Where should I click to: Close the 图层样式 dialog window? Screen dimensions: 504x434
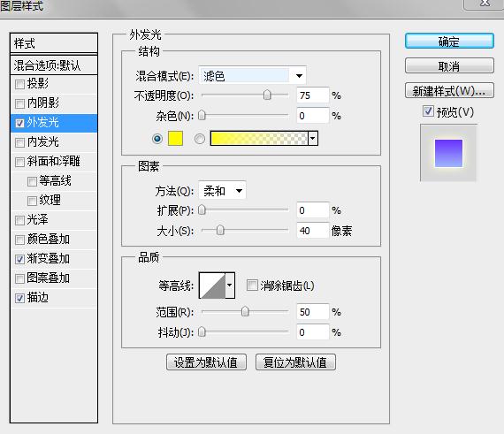[485, 4]
